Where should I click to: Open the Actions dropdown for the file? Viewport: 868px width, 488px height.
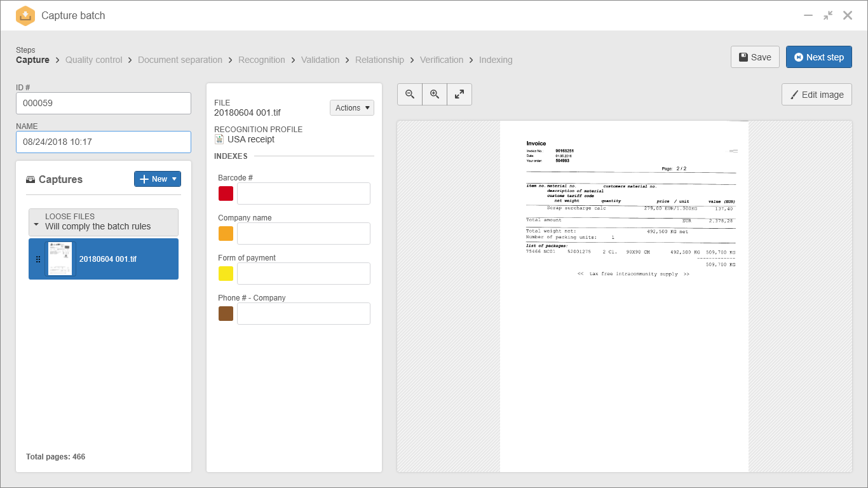352,108
